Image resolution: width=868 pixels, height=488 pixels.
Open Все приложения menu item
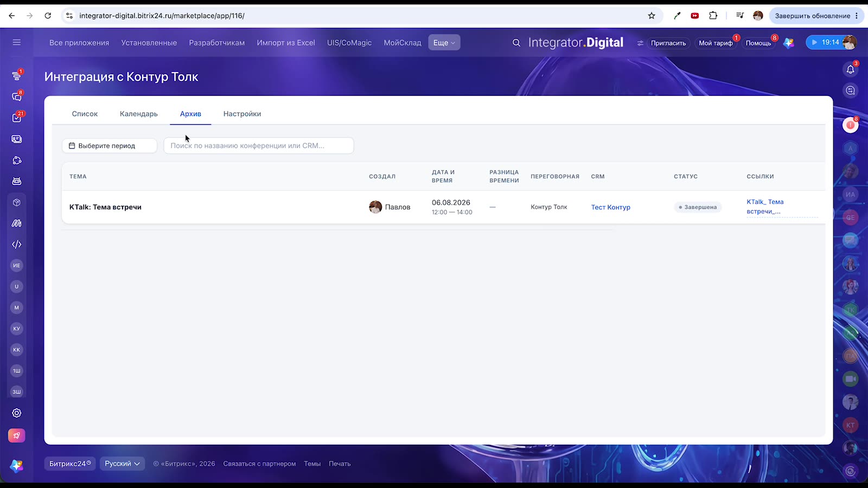pos(79,43)
